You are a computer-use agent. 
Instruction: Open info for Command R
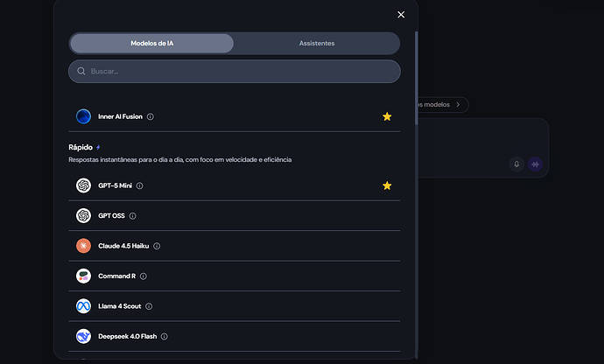click(x=144, y=276)
